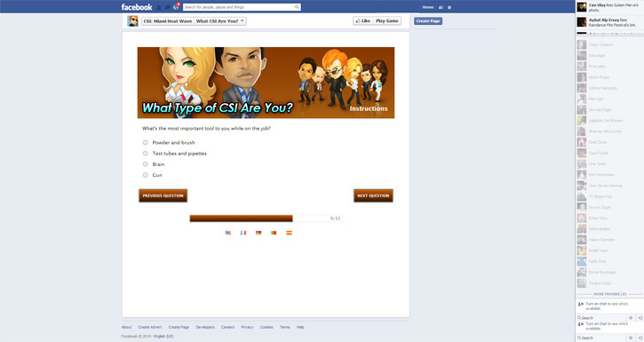Open the account settings gear in header
644x342 pixels.
click(449, 7)
